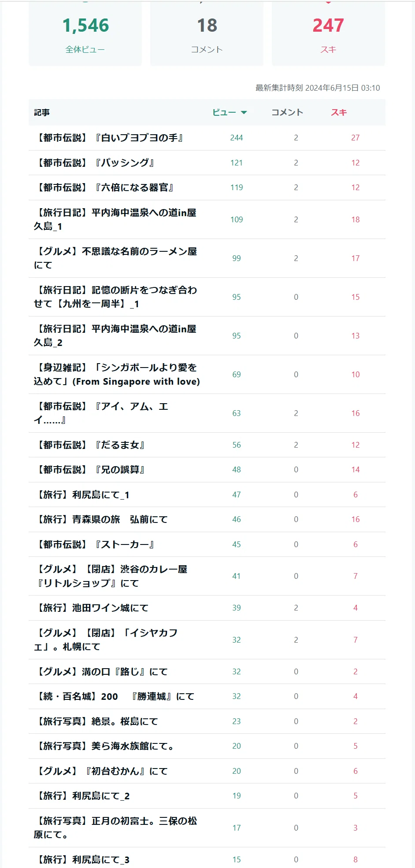Open the From Singapore with love article
Image resolution: width=415 pixels, height=868 pixels.
pos(117,375)
